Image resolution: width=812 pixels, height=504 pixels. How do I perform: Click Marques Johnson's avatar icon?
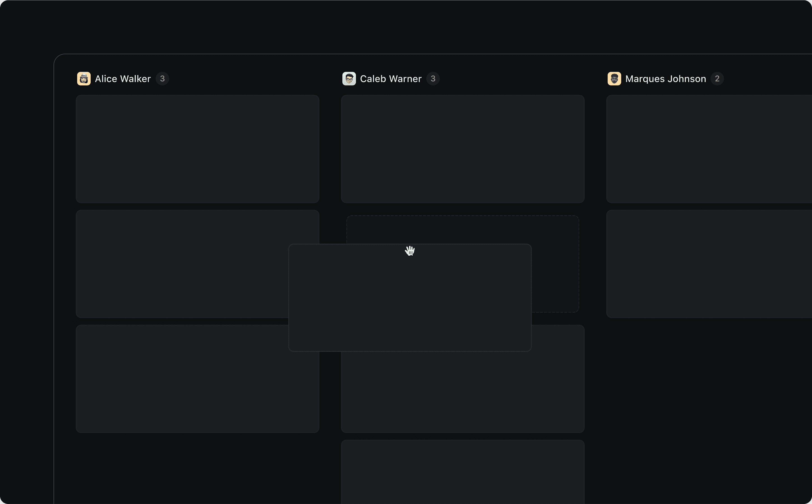point(614,79)
